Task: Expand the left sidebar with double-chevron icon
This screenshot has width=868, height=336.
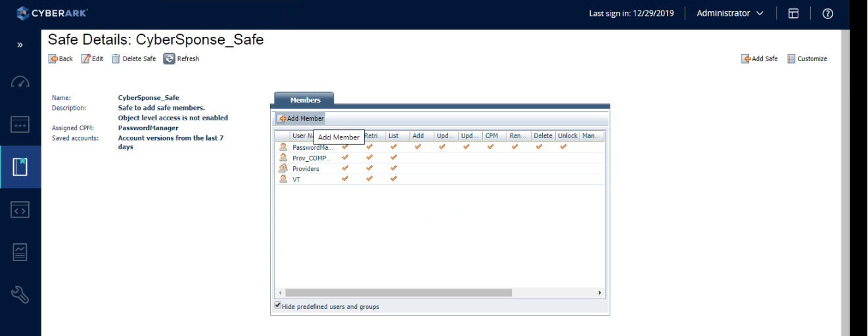Action: click(20, 45)
